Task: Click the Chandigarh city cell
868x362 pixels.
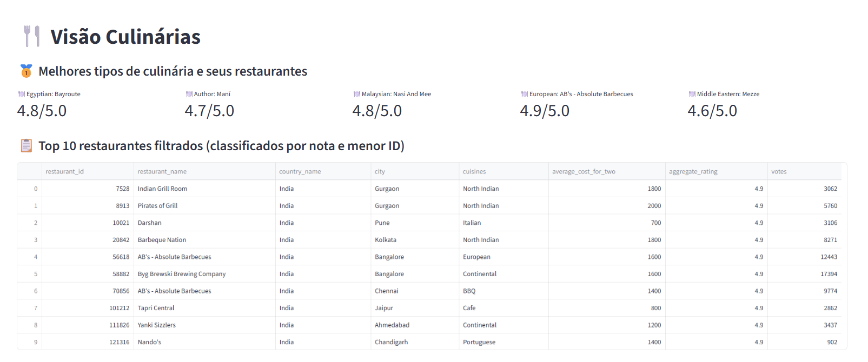Action: coord(415,342)
